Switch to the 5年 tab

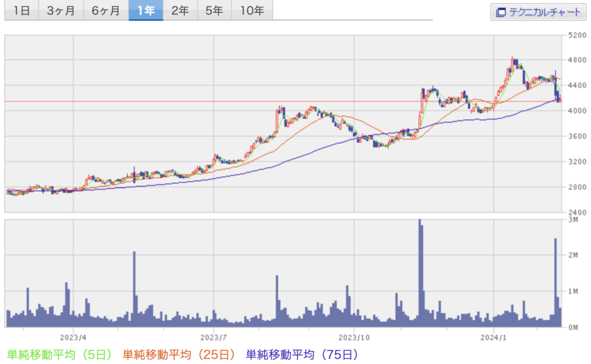coord(214,10)
